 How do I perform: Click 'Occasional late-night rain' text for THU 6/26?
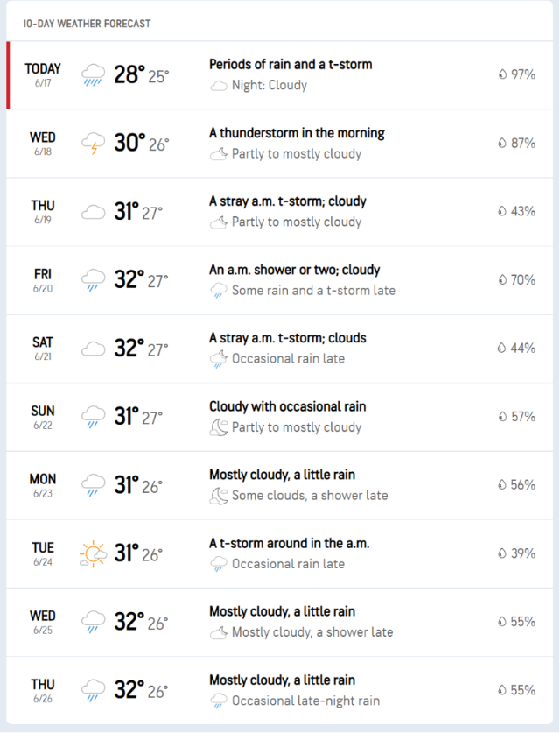click(305, 701)
